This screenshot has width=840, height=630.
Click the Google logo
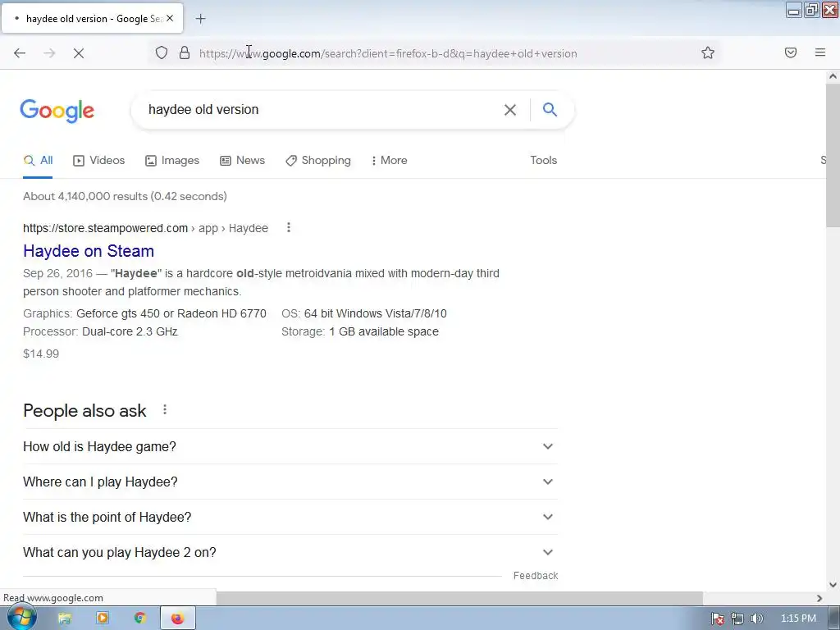tap(57, 111)
